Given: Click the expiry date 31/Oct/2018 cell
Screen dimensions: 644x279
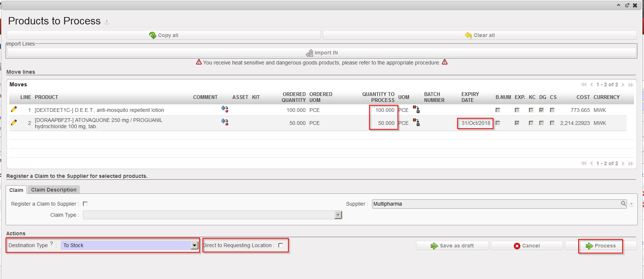Looking at the screenshot, I should (x=475, y=123).
